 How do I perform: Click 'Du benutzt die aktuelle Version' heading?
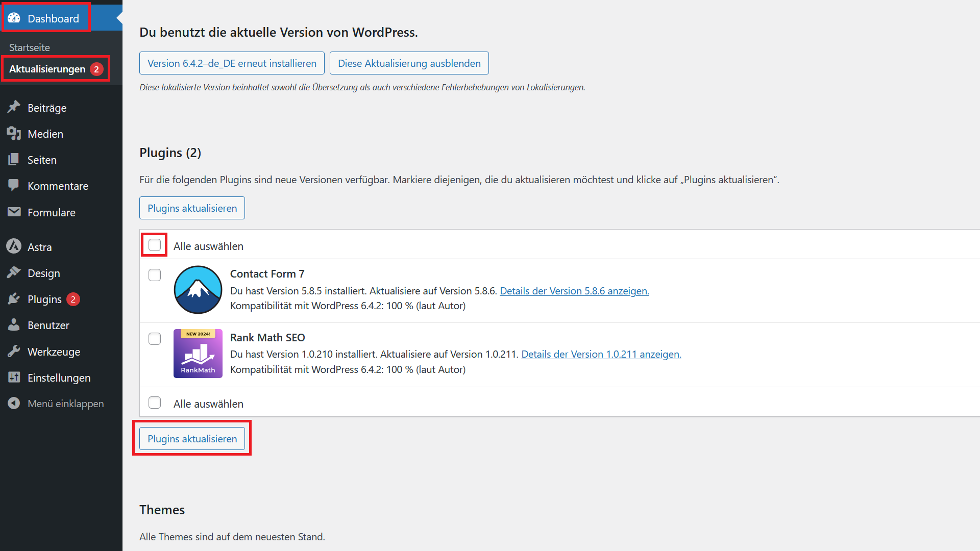pos(279,32)
